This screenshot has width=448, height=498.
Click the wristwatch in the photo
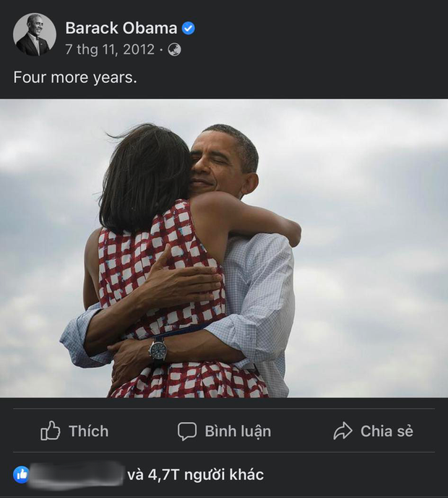coord(158,351)
